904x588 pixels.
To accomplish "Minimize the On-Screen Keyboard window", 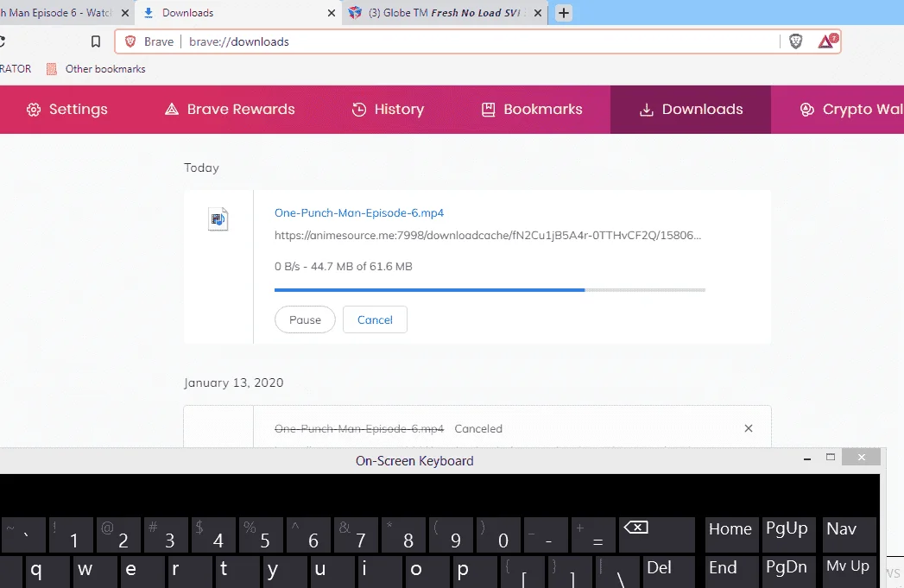I will point(807,458).
